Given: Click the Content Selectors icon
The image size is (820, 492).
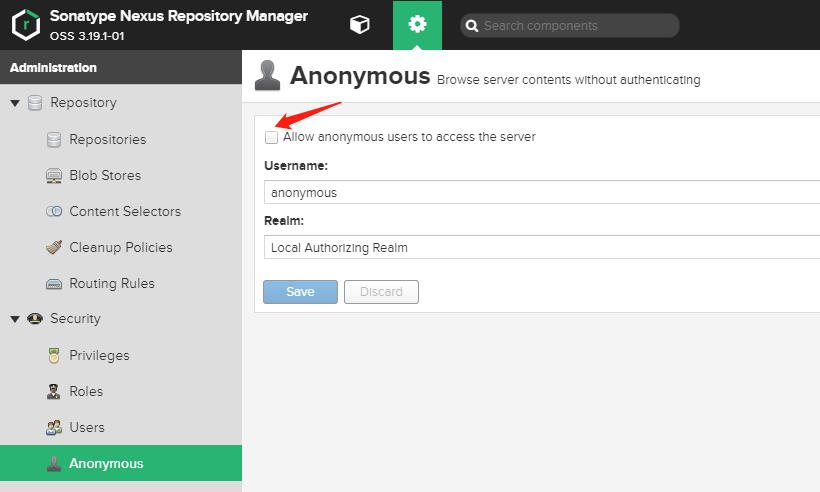Looking at the screenshot, I should click(54, 211).
